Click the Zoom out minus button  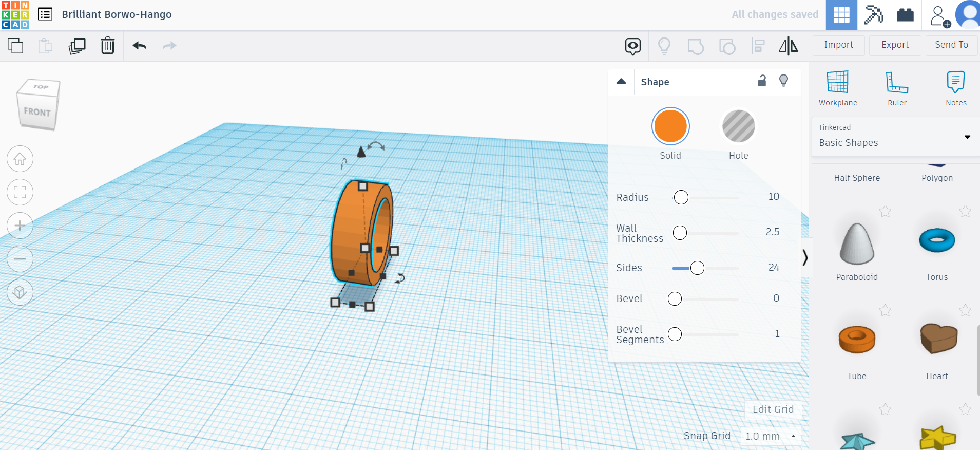coord(20,259)
